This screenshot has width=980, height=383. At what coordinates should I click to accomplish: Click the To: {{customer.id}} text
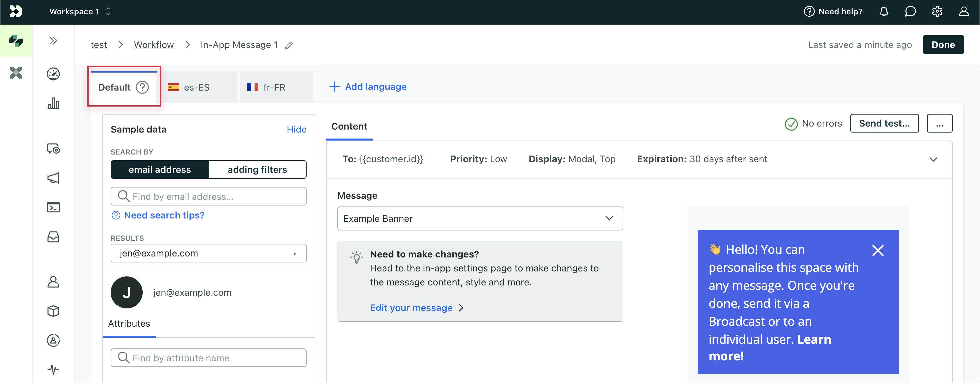pyautogui.click(x=383, y=159)
